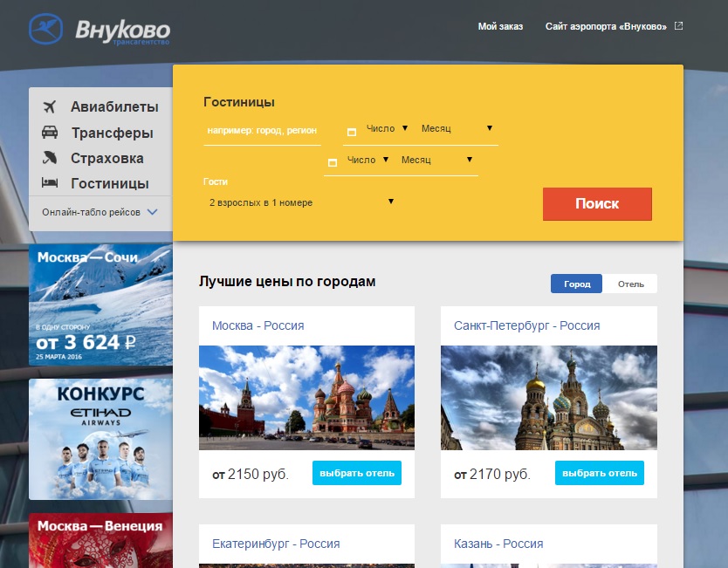The width and height of the screenshot is (728, 568).
Task: Switch listing view to Отель
Action: tap(630, 284)
